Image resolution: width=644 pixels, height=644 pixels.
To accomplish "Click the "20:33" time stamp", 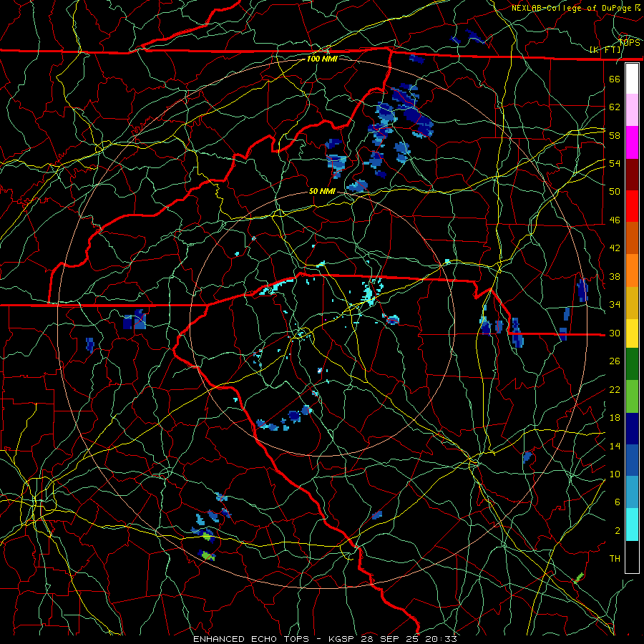I will pos(441,639).
